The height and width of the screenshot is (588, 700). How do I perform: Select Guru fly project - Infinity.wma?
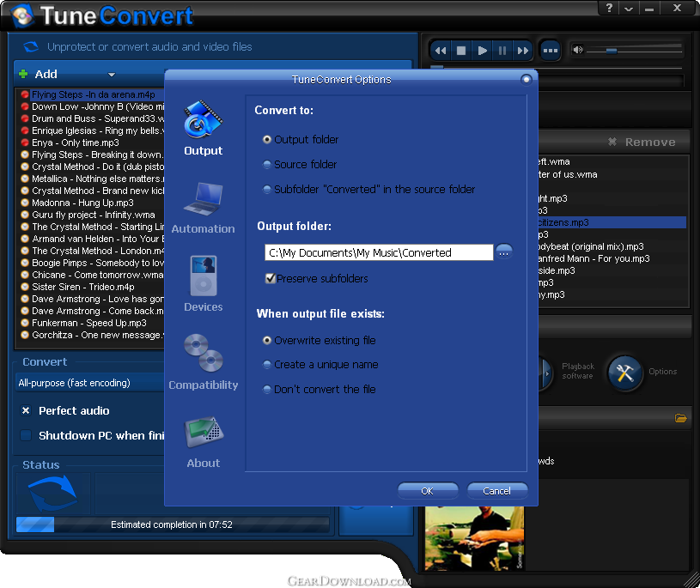(x=94, y=215)
